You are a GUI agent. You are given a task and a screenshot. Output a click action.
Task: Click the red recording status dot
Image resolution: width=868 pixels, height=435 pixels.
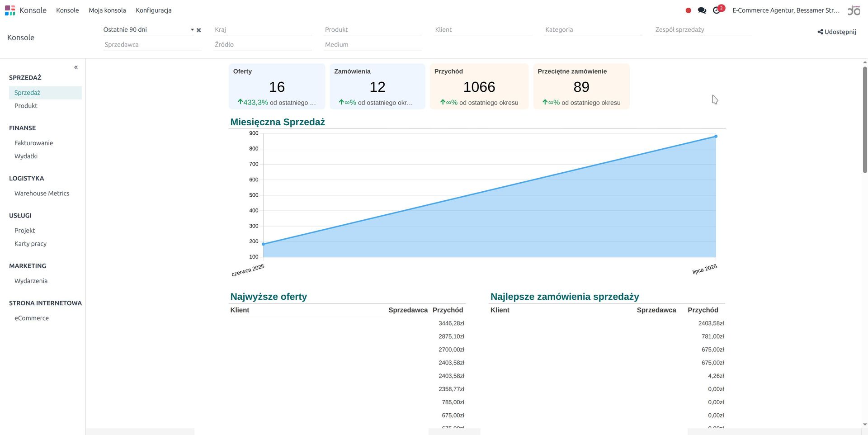(688, 10)
